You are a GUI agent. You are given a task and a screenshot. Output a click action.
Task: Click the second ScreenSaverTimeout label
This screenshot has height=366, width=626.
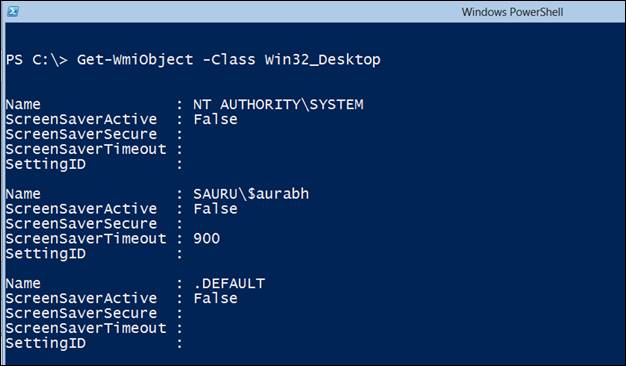click(86, 239)
